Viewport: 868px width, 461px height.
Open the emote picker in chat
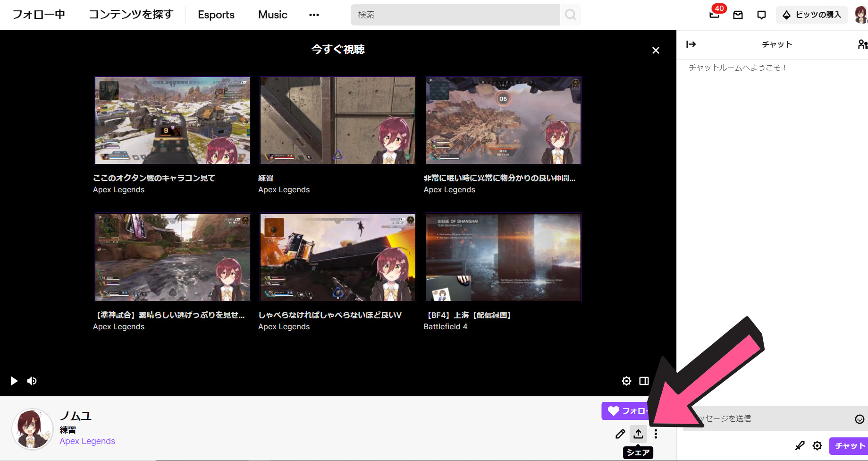pyautogui.click(x=859, y=418)
